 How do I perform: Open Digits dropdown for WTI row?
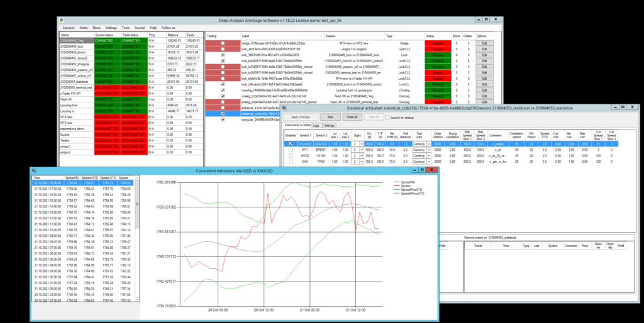[362, 150]
